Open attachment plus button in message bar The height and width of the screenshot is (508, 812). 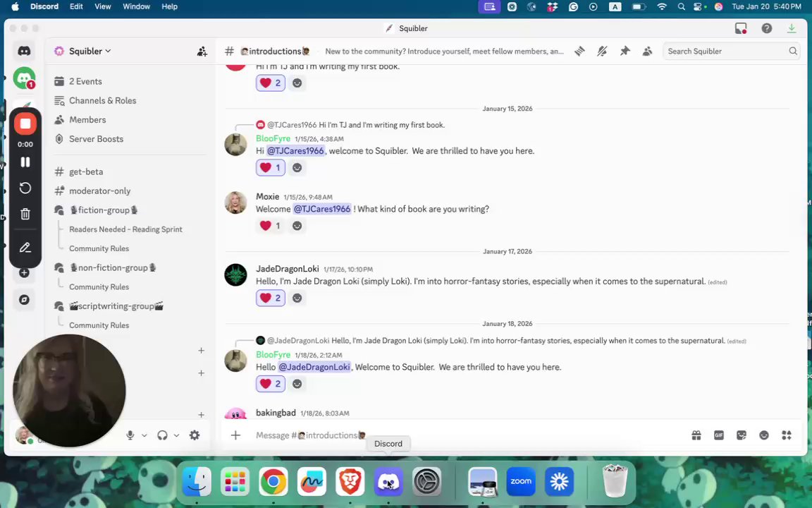pyautogui.click(x=235, y=435)
